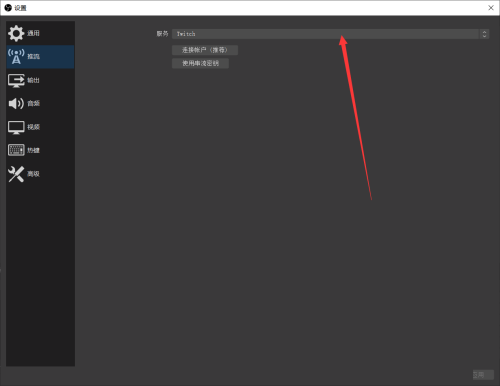This screenshot has height=386, width=500.
Task: Switch to the 热键 (Hotkeys) keyboard section
Action: [x=40, y=150]
